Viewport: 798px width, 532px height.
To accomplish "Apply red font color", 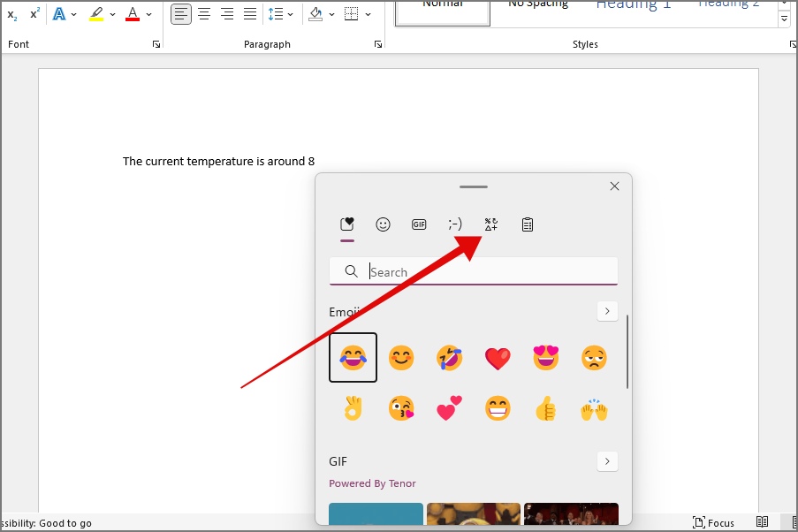I will (133, 14).
